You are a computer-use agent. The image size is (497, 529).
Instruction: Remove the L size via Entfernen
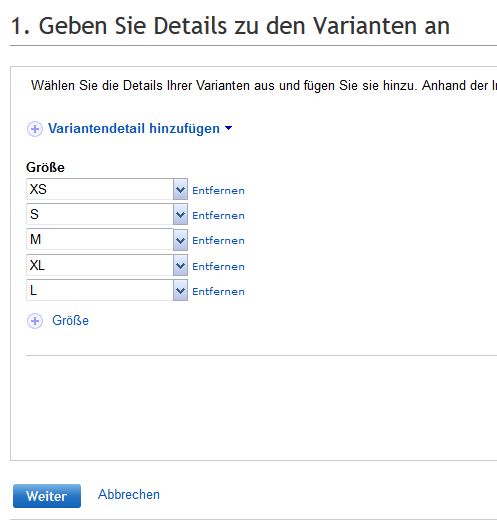pos(218,291)
